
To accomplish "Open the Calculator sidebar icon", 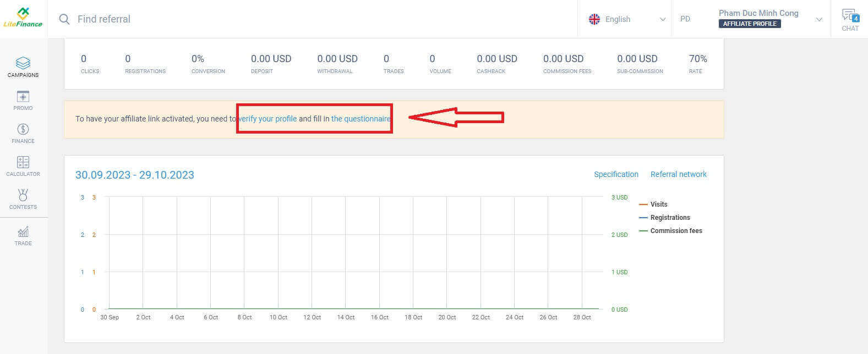I will [23, 163].
